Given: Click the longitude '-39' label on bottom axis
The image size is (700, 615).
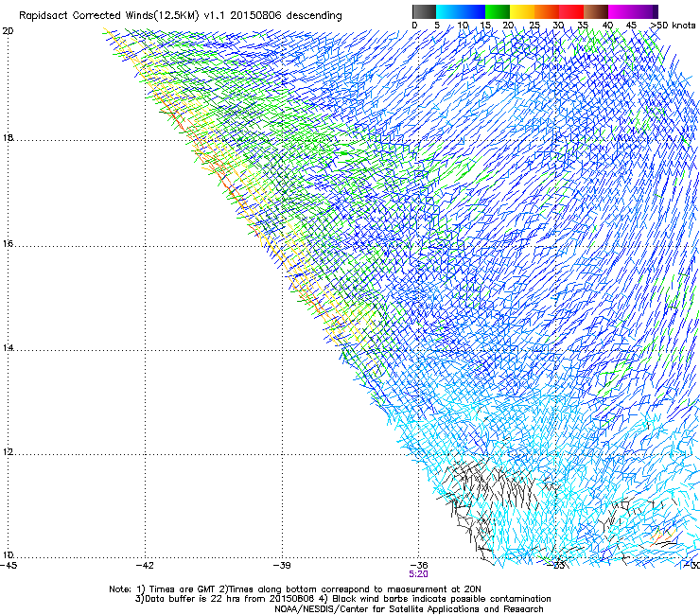Looking at the screenshot, I should coord(282,566).
